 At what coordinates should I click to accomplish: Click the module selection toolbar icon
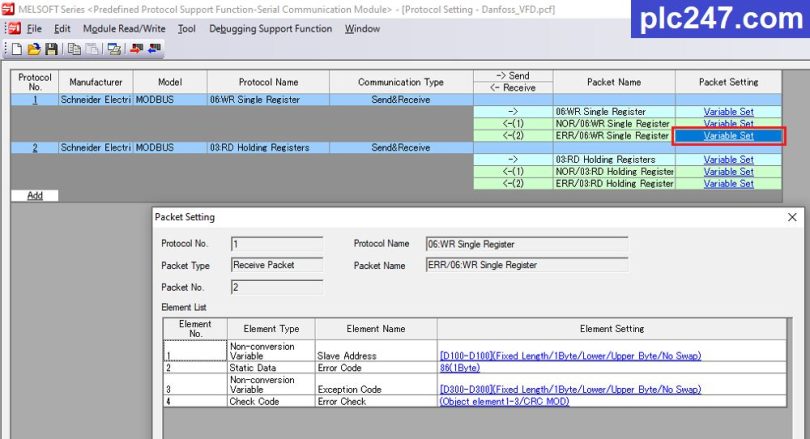(113, 48)
